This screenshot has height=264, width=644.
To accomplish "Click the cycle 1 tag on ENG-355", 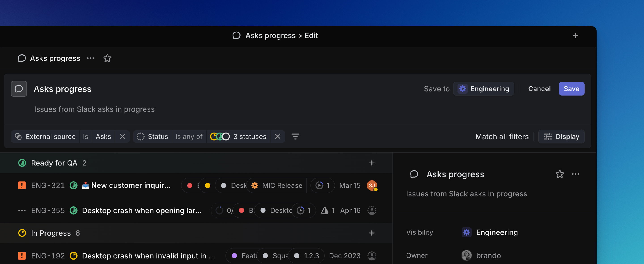I will tap(303, 210).
